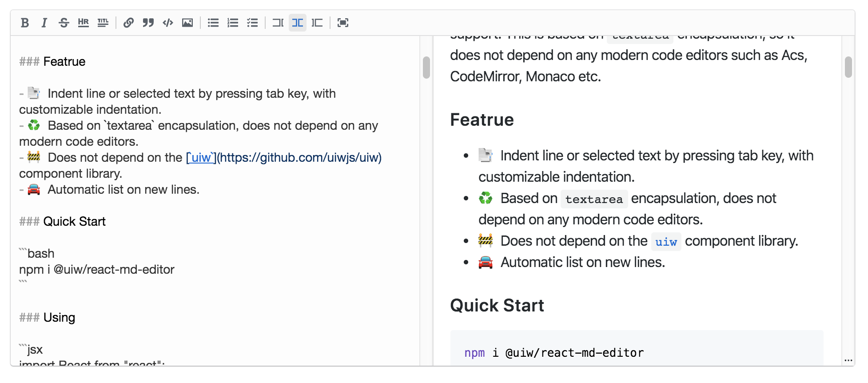Insert a blockquote
This screenshot has height=383, width=868.
[x=148, y=23]
